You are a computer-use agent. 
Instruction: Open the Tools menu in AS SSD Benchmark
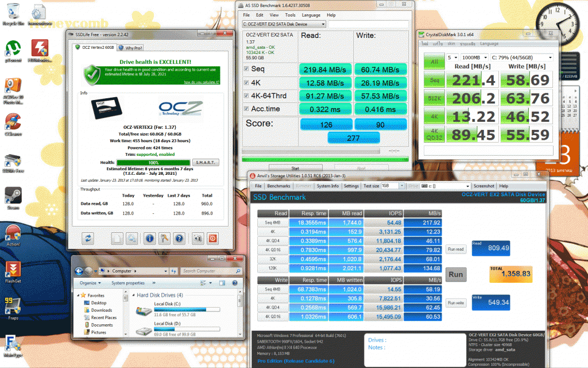click(290, 15)
